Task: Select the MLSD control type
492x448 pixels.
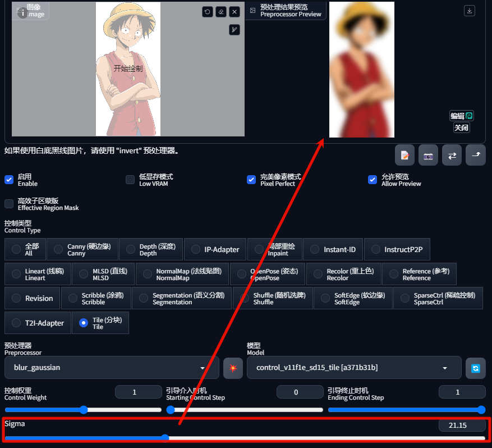Action: (103, 274)
